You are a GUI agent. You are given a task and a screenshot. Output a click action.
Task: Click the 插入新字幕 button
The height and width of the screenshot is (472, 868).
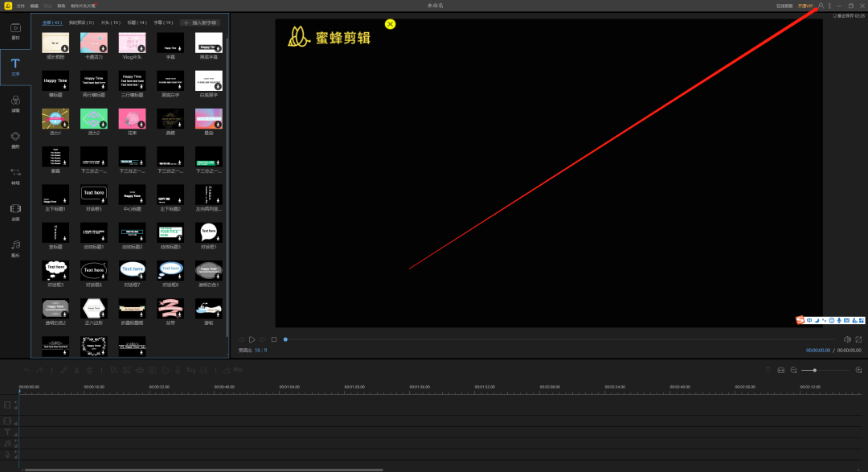coord(200,23)
